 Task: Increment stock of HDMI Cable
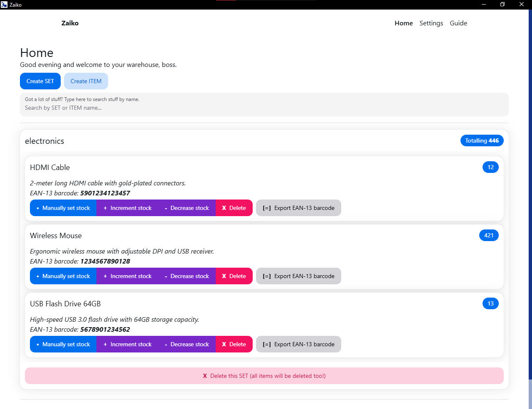pyautogui.click(x=127, y=208)
